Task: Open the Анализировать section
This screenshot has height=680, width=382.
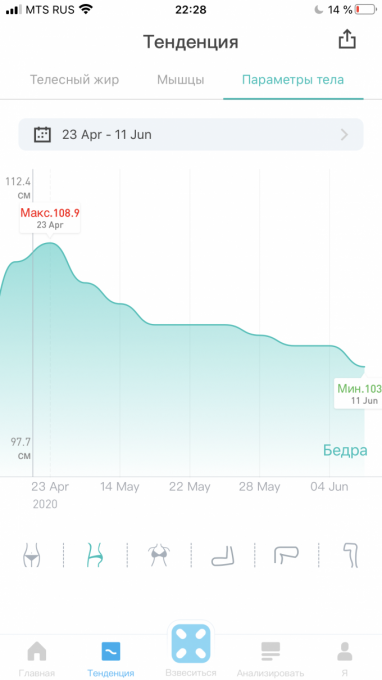Action: pyautogui.click(x=271, y=659)
